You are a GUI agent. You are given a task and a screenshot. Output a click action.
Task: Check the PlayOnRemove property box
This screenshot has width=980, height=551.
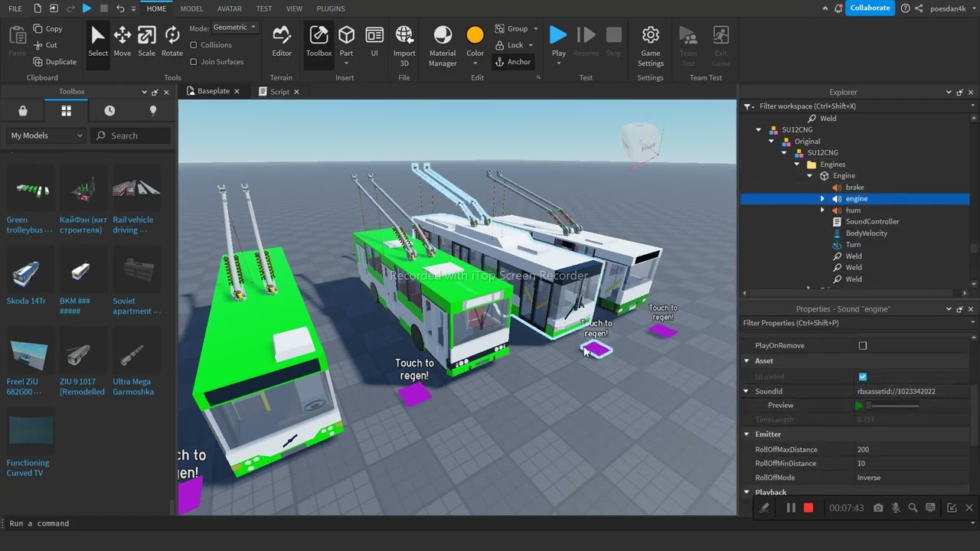(863, 346)
